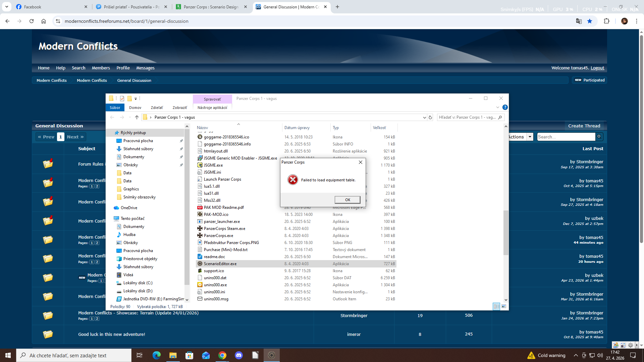The image size is (644, 362).
Task: Click the Logout link
Action: point(597,68)
